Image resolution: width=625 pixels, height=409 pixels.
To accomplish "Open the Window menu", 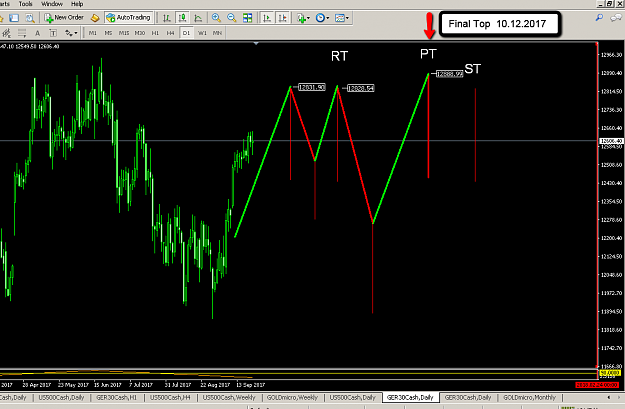I will (x=52, y=4).
